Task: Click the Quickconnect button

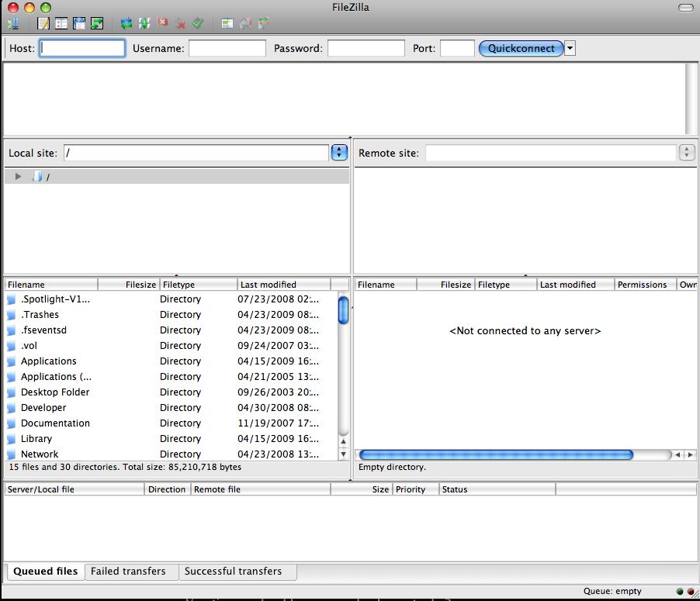Action: click(x=521, y=48)
